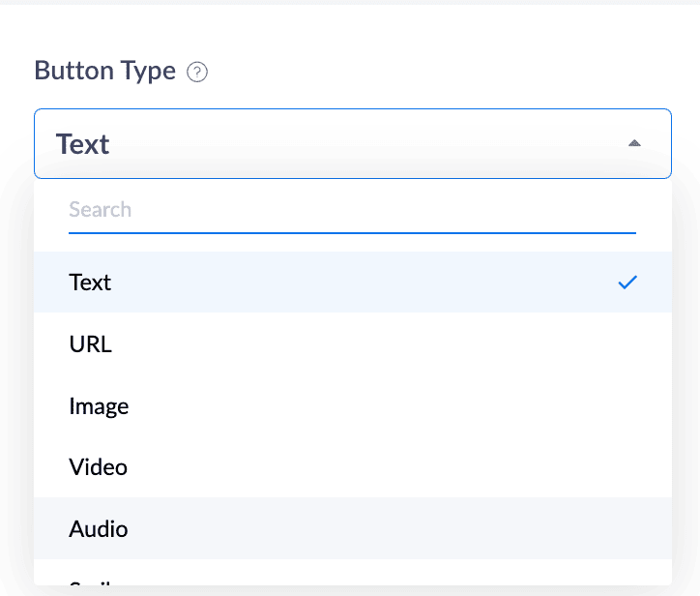Viewport: 700px width, 596px height.
Task: Click the Search placeholder text
Action: pos(100,210)
